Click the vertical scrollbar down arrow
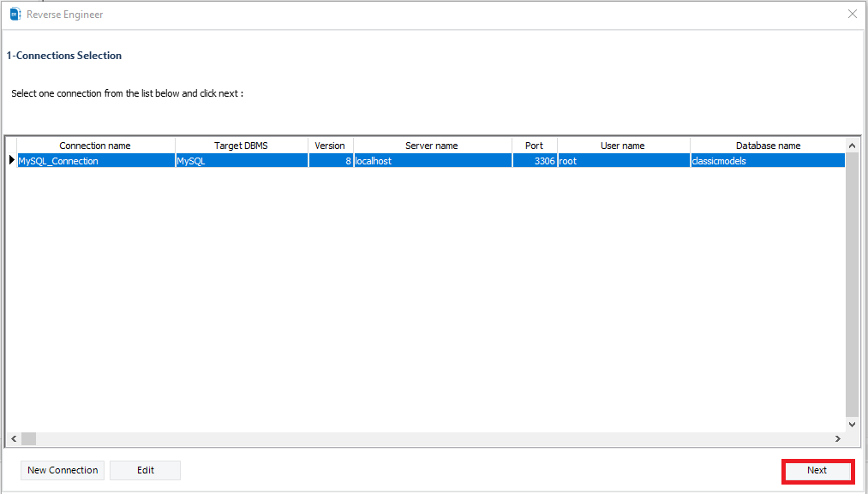This screenshot has height=494, width=868. click(x=852, y=424)
